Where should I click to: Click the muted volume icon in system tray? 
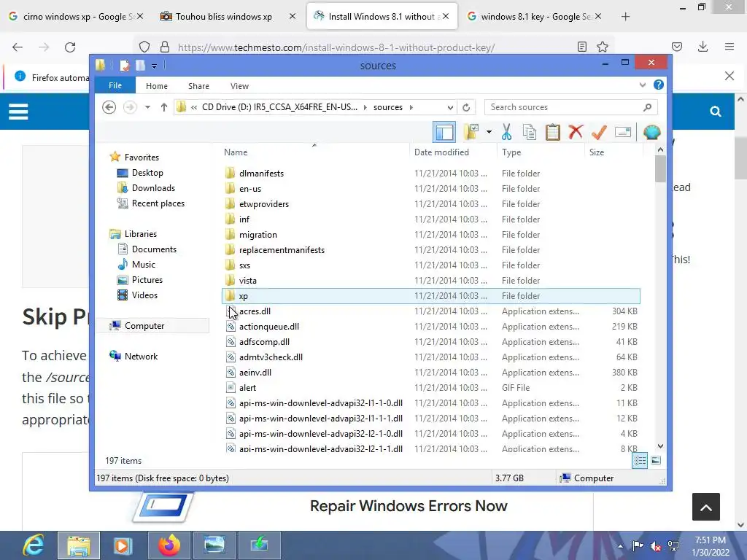pyautogui.click(x=656, y=546)
